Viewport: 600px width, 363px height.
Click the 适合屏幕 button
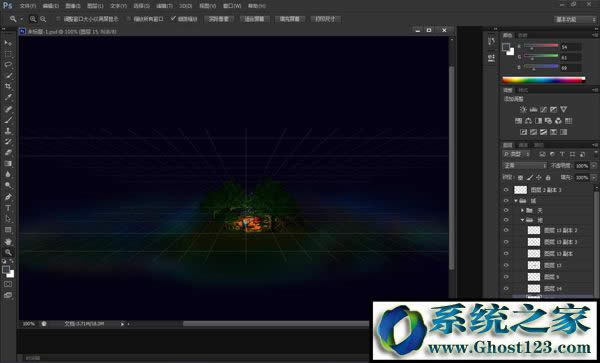[254, 19]
